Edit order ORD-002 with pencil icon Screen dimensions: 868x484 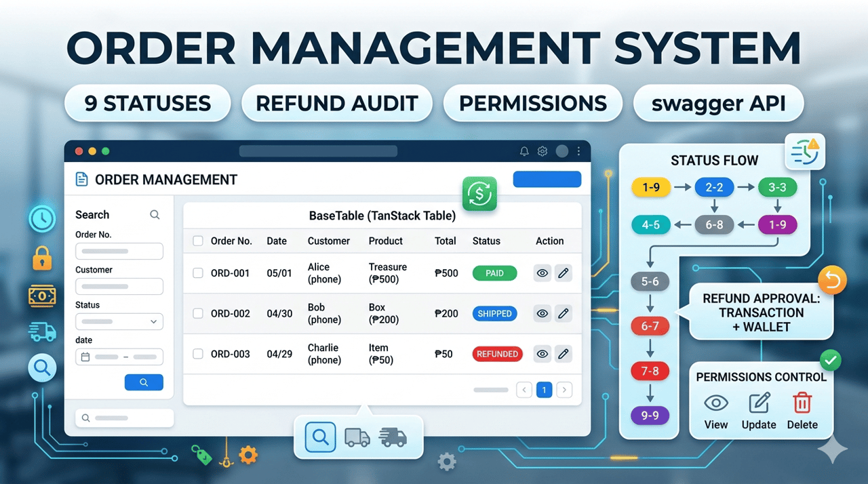563,314
